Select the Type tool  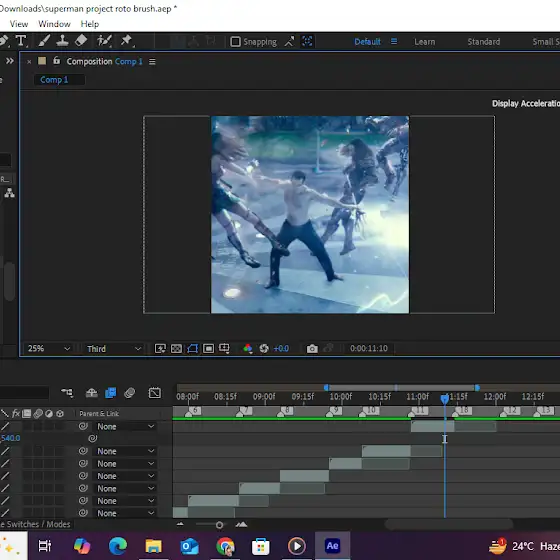click(x=21, y=41)
